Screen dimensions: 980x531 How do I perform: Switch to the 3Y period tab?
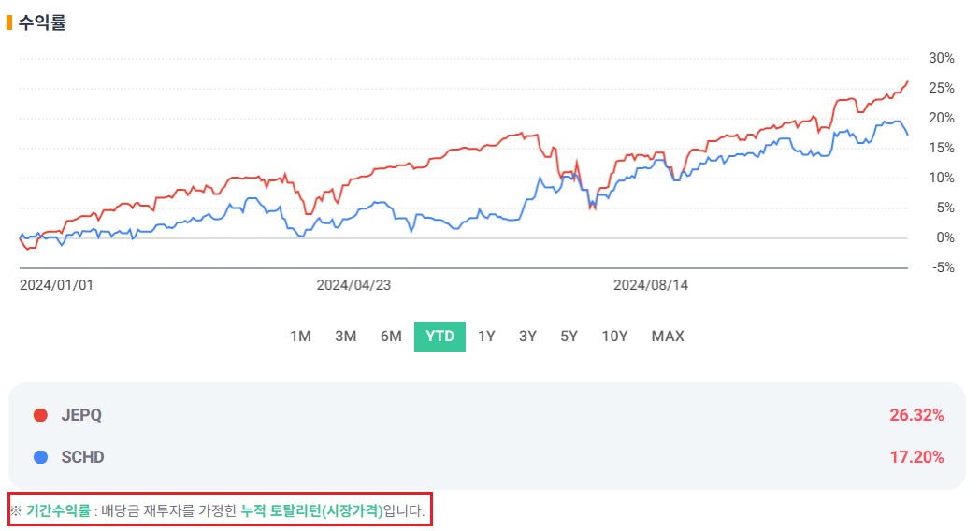(x=527, y=337)
